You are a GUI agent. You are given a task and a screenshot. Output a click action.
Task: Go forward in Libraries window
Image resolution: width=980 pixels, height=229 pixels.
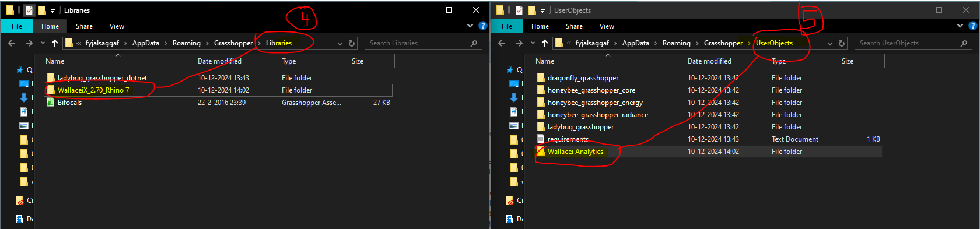pyautogui.click(x=29, y=43)
